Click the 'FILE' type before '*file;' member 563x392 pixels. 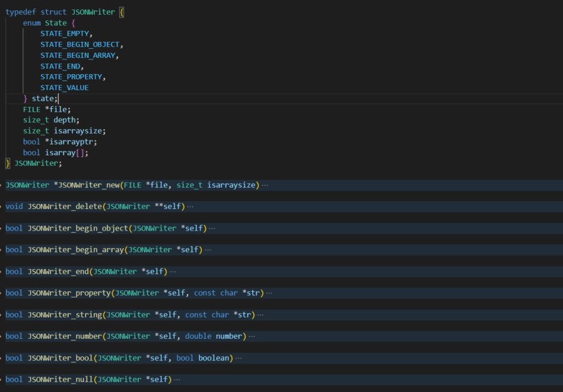(x=31, y=109)
